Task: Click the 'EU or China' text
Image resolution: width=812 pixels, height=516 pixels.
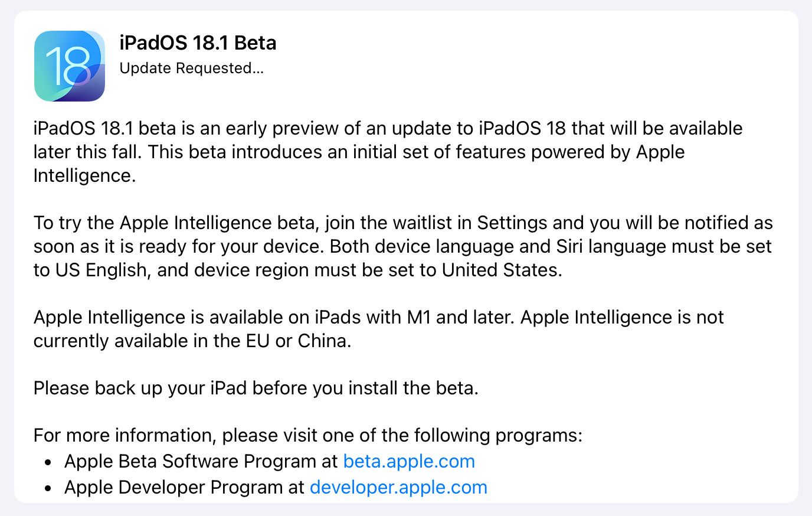Action: coord(299,341)
